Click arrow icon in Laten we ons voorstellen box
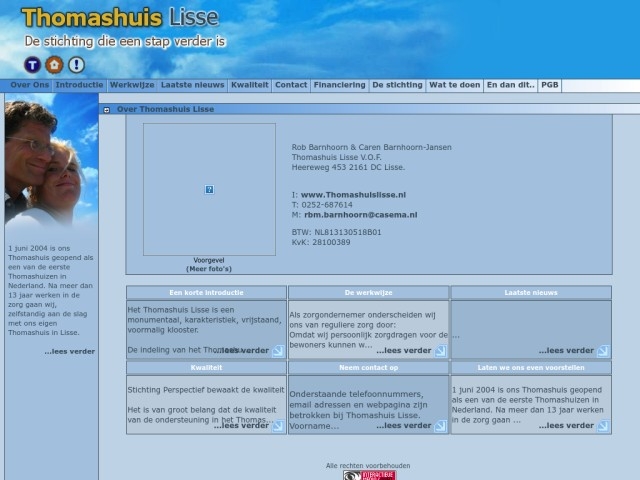The height and width of the screenshot is (480, 640). point(603,426)
